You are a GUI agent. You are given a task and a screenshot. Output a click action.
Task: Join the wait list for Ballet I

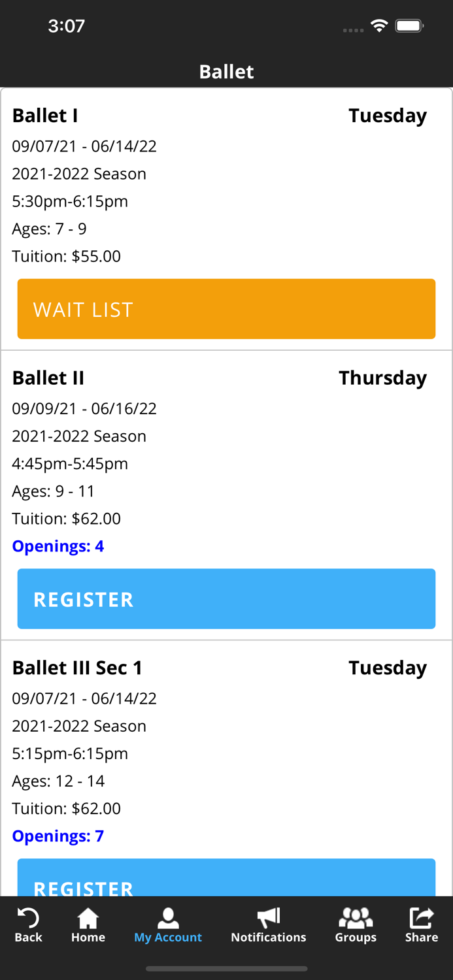click(x=226, y=308)
